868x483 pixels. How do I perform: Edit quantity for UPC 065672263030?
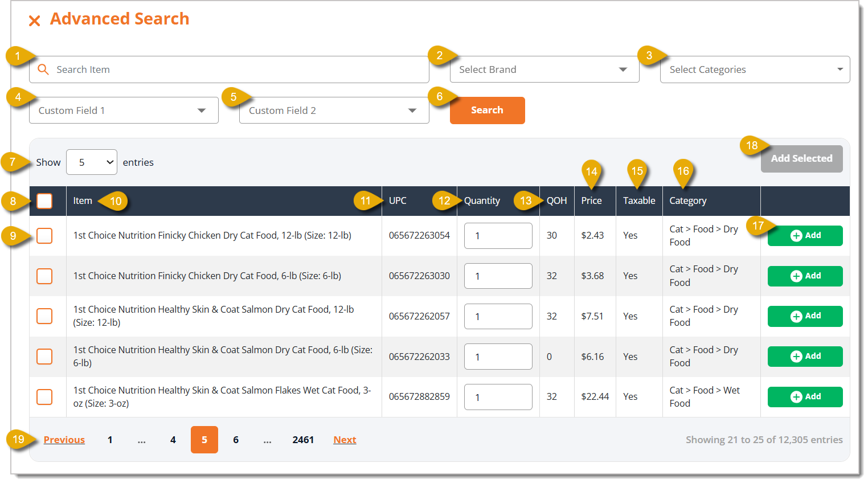(x=498, y=276)
